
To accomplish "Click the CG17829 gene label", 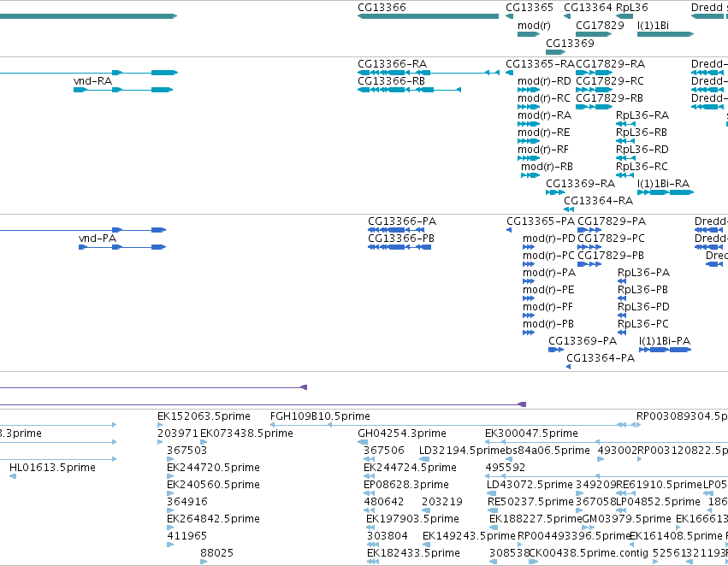I will click(600, 26).
